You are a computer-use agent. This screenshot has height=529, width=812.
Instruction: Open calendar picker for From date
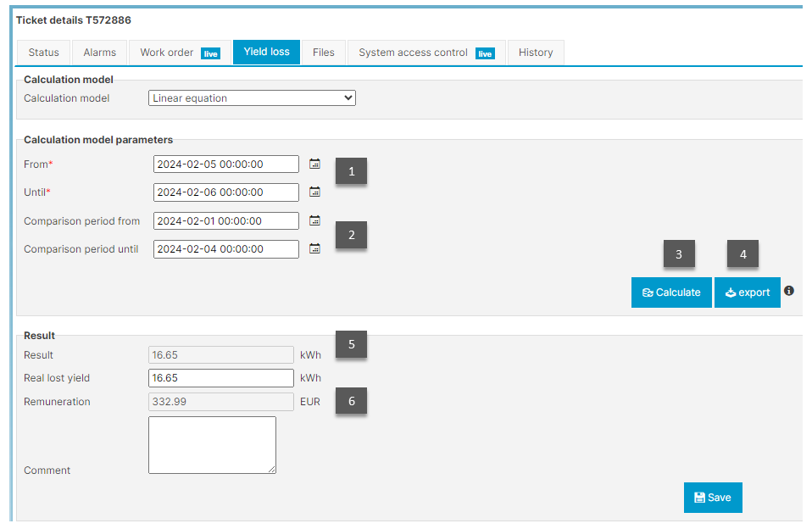click(x=314, y=164)
